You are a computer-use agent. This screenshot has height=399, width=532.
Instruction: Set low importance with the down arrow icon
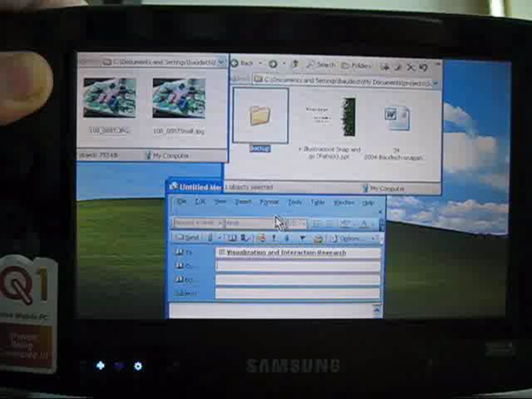coord(287,238)
